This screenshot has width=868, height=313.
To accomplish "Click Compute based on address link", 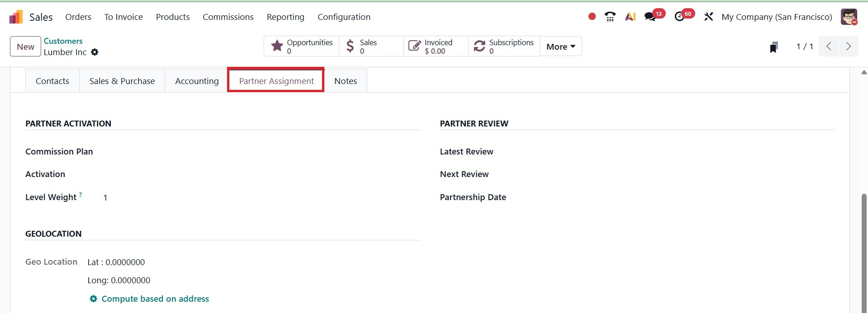I will [155, 299].
